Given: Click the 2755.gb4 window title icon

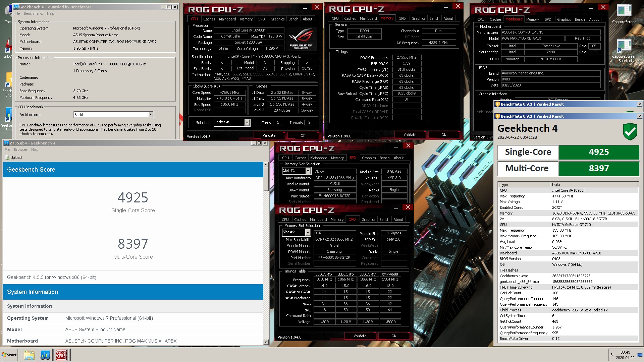Looking at the screenshot, I should tap(6, 143).
